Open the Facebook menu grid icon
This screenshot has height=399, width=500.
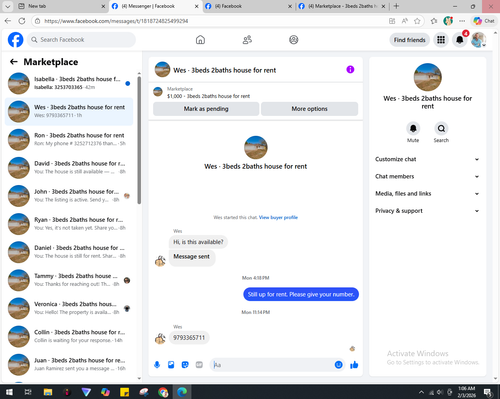point(441,40)
